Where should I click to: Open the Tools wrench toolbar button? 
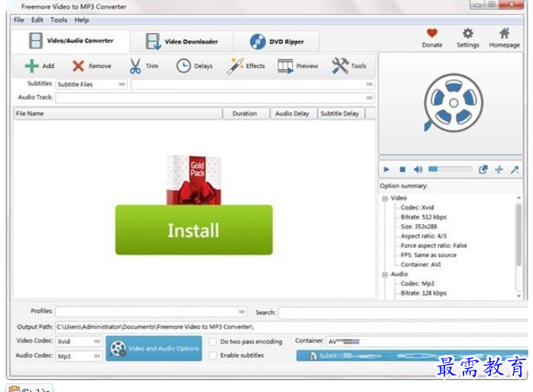[349, 66]
